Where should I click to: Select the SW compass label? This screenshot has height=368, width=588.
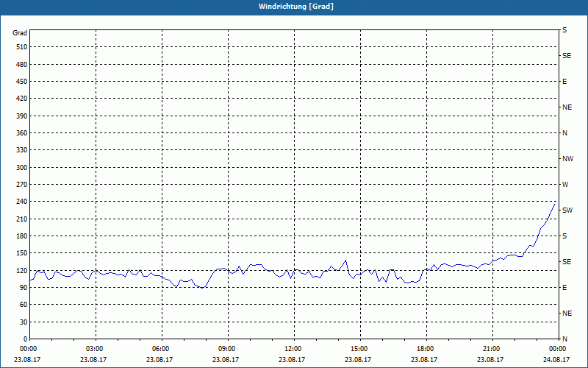[567, 210]
